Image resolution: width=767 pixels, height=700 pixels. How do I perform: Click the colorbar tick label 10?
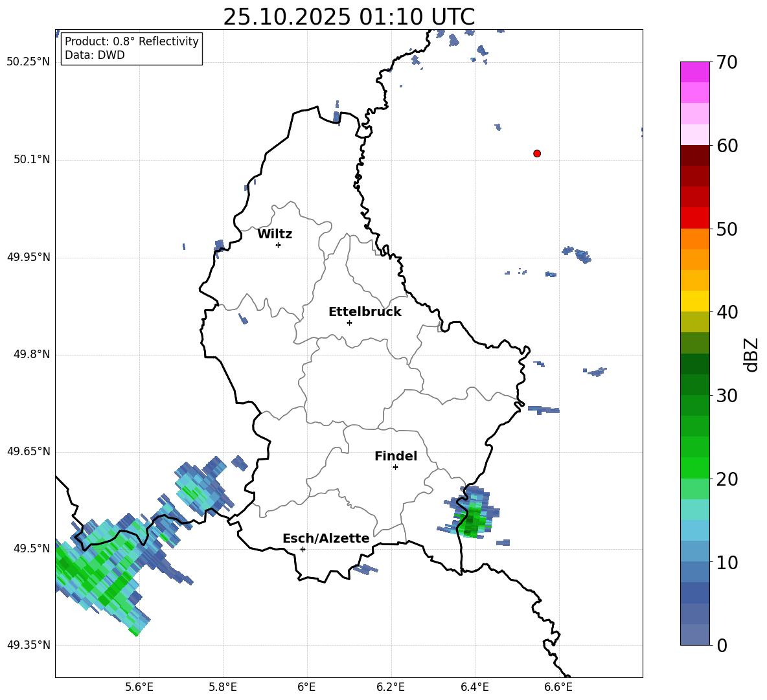click(x=727, y=562)
